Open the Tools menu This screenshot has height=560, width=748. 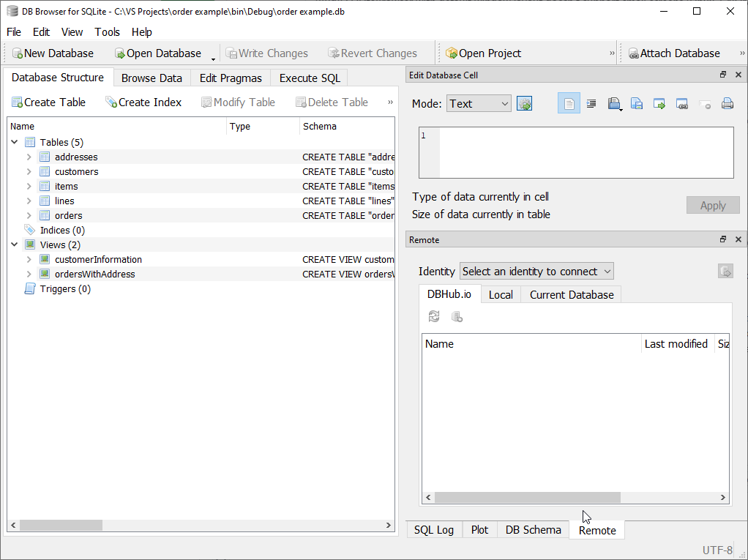click(107, 31)
